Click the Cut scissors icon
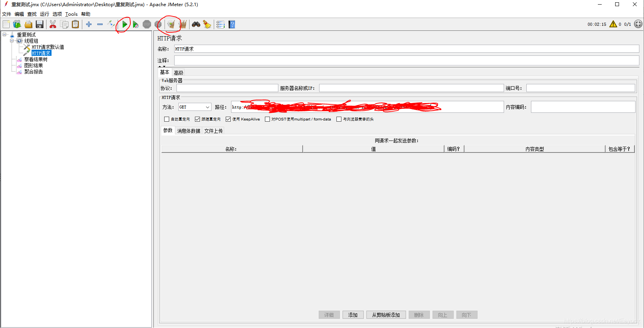 pos(53,24)
